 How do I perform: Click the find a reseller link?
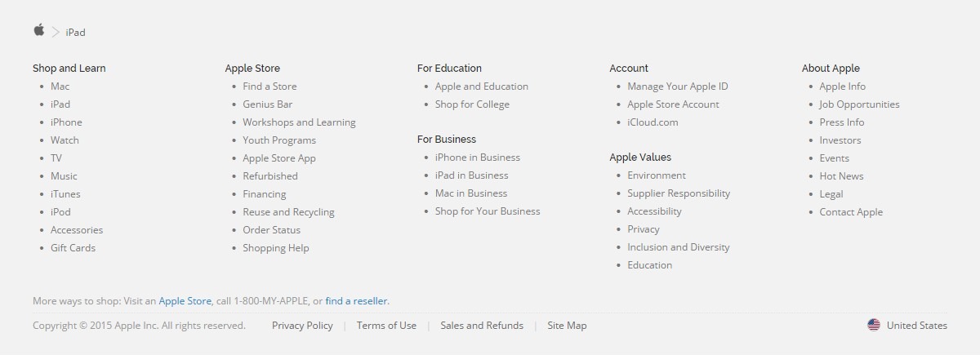[x=357, y=300]
